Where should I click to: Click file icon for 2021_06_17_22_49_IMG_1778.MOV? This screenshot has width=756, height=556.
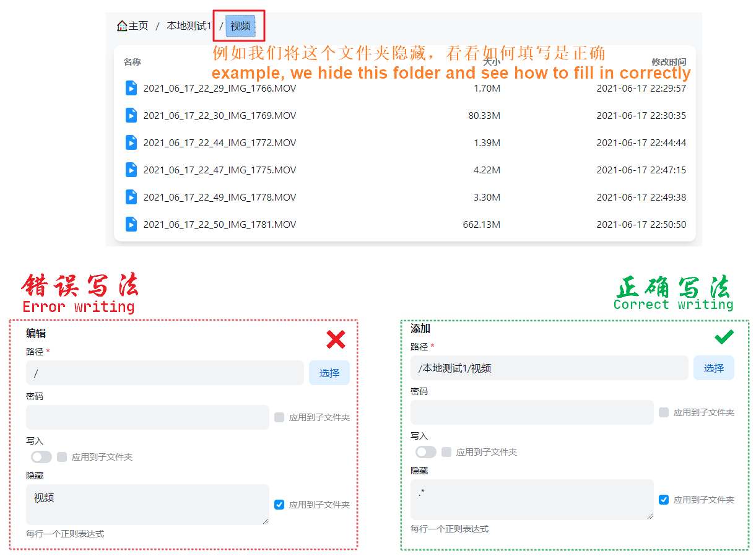(131, 197)
